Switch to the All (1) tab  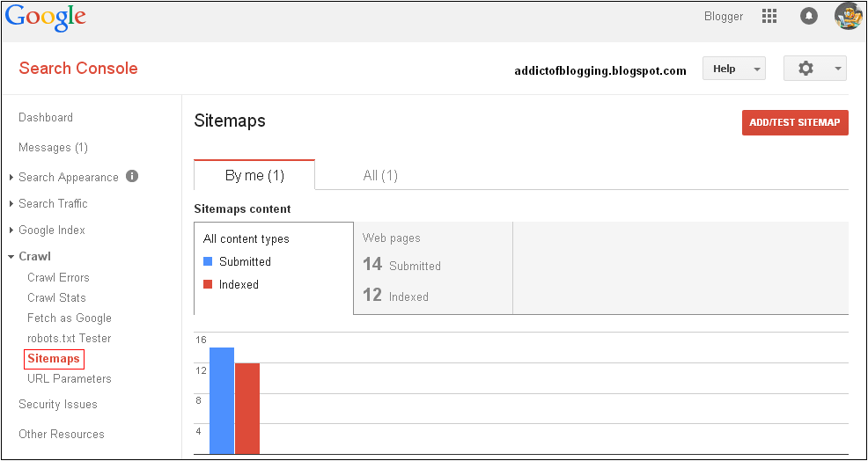pos(380,176)
